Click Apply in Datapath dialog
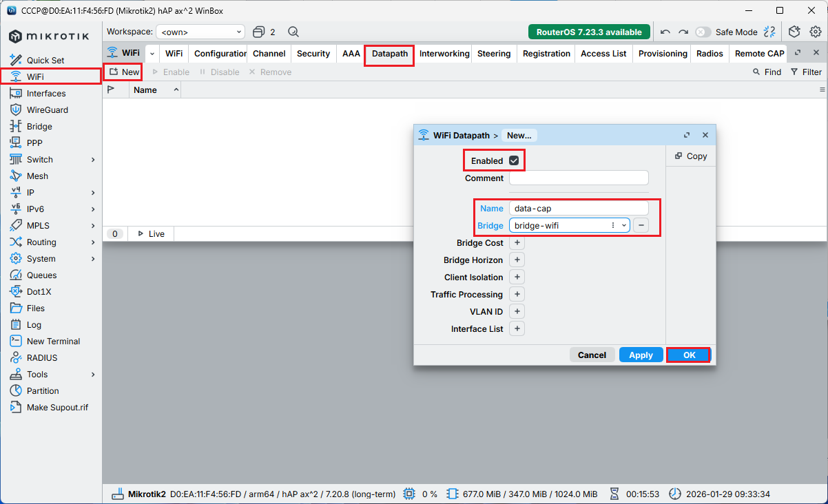Screen dimensions: 828x504 pyautogui.click(x=641, y=355)
